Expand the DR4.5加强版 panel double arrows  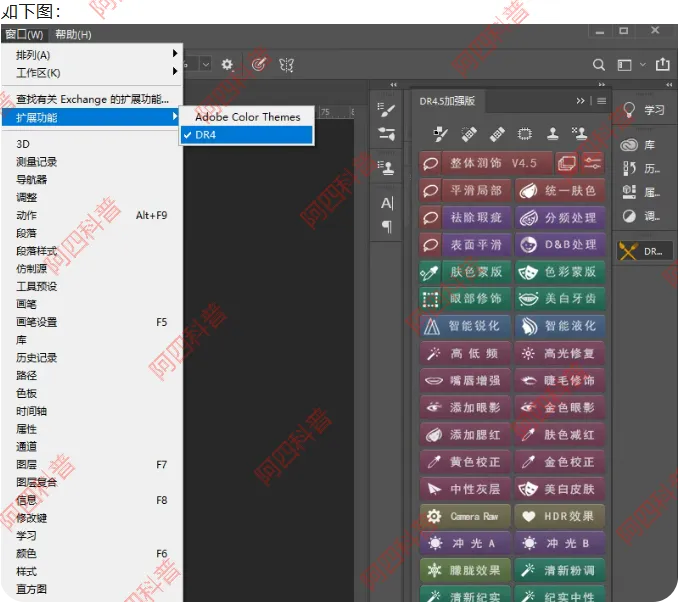click(x=580, y=101)
